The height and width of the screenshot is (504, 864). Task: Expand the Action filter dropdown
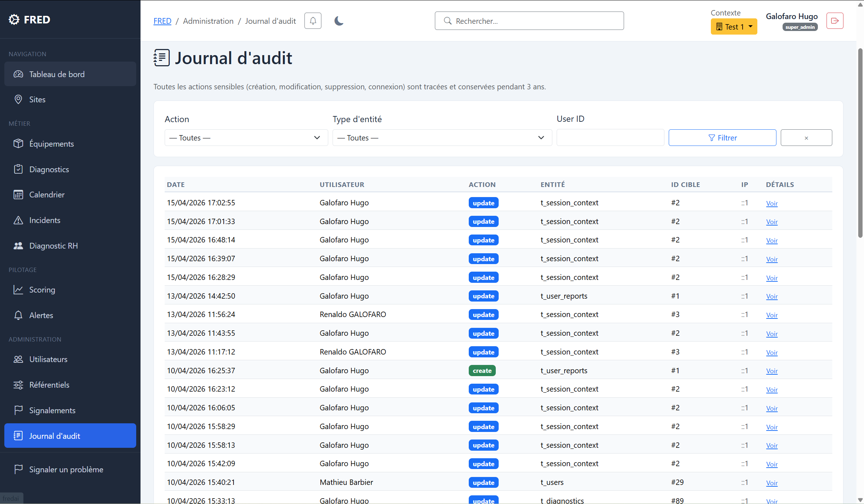(246, 138)
